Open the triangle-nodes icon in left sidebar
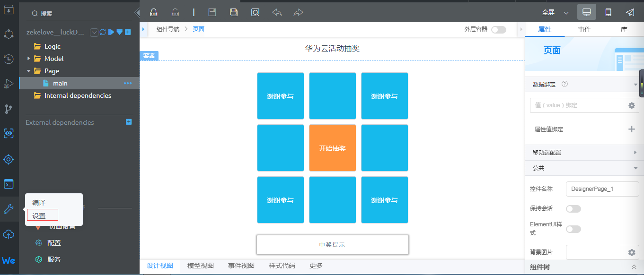This screenshot has height=275, width=644. 9,34
